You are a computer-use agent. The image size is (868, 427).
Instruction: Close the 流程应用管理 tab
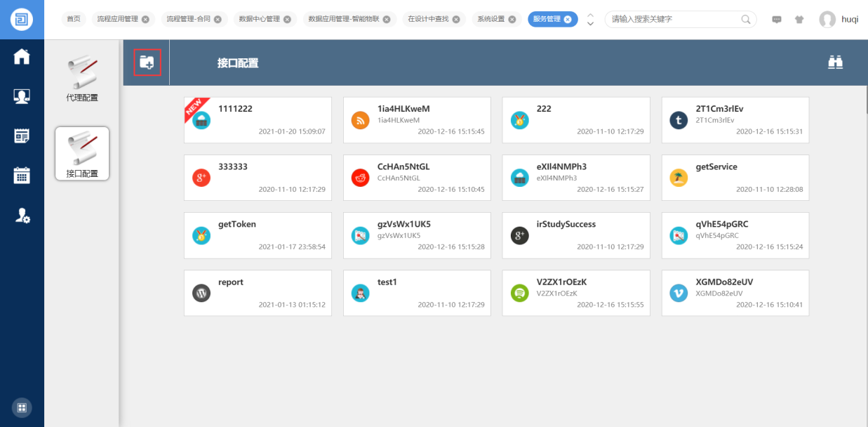[145, 20]
